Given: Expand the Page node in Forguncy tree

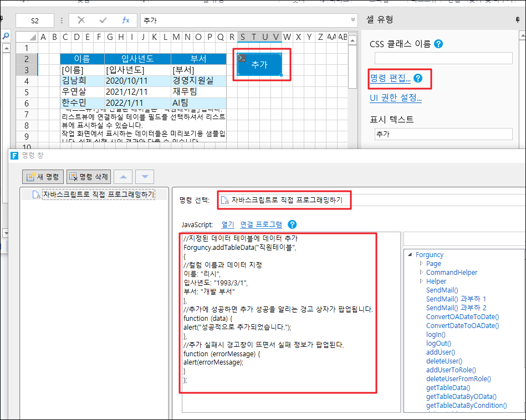Looking at the screenshot, I should pyautogui.click(x=421, y=264).
